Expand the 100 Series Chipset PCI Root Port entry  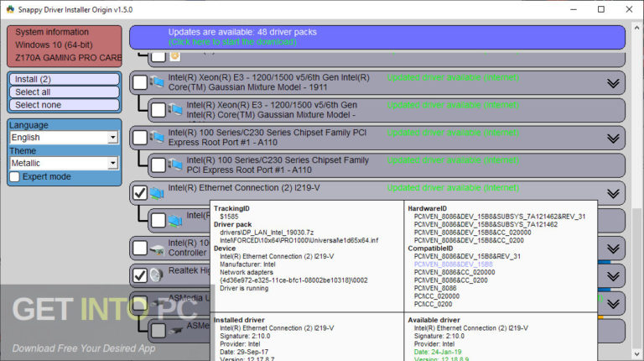click(612, 137)
